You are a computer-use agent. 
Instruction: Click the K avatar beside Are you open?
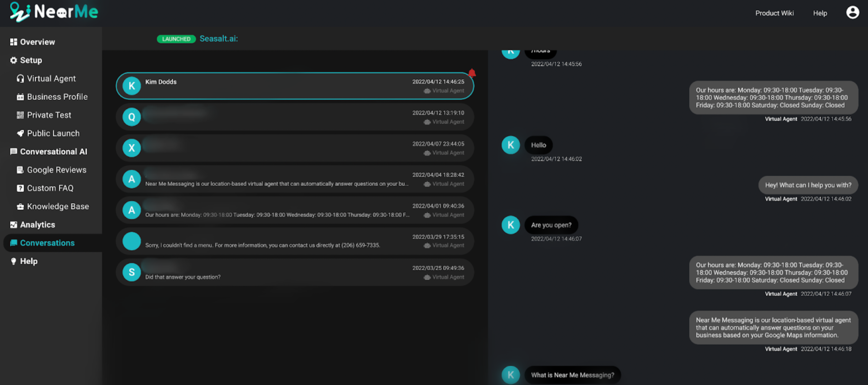click(511, 225)
